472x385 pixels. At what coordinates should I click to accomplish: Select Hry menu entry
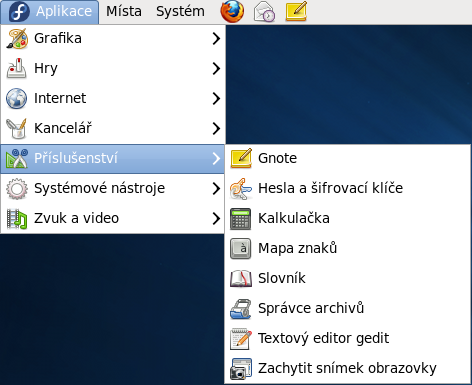click(x=113, y=69)
